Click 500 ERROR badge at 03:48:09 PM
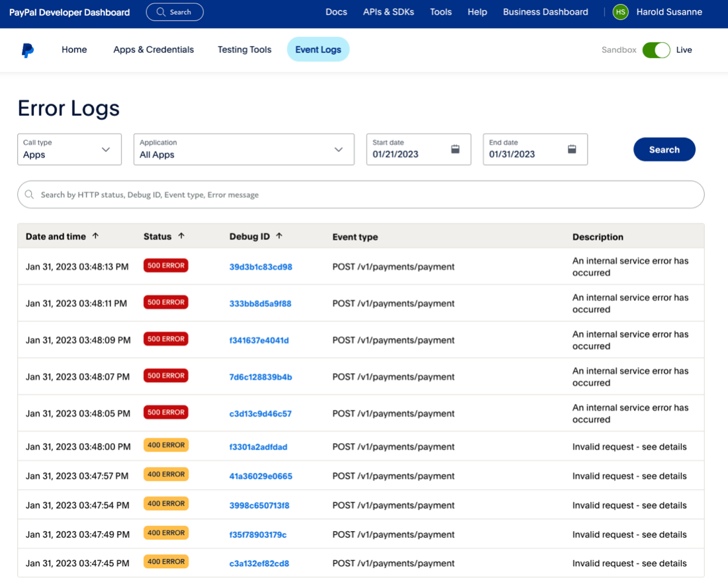 pos(165,339)
